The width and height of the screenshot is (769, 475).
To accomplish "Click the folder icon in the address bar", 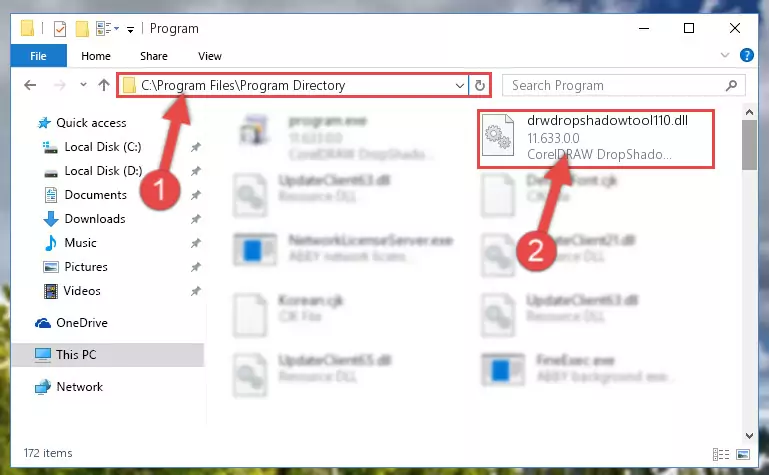I will point(129,86).
